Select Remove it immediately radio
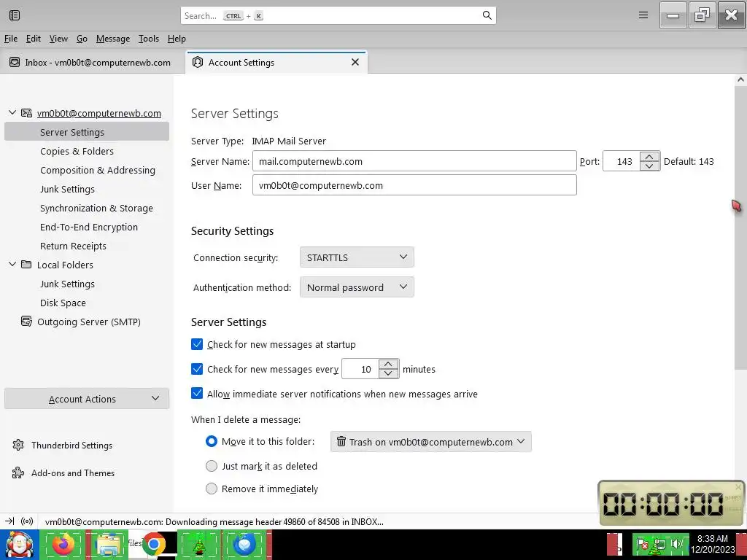Screen dimensions: 747x560 coord(212,488)
